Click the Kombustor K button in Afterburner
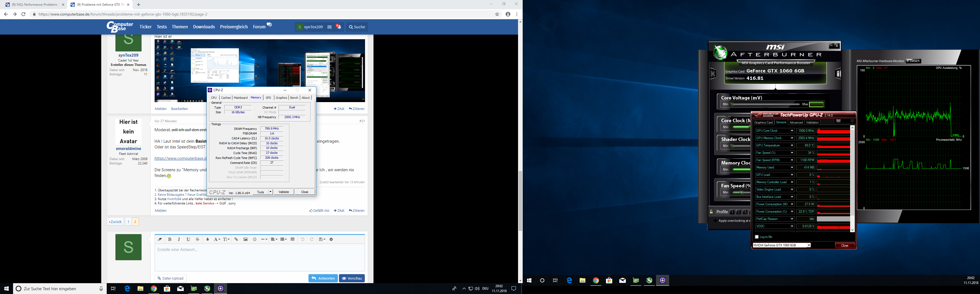Viewport: 980px width, 294px height. click(713, 74)
